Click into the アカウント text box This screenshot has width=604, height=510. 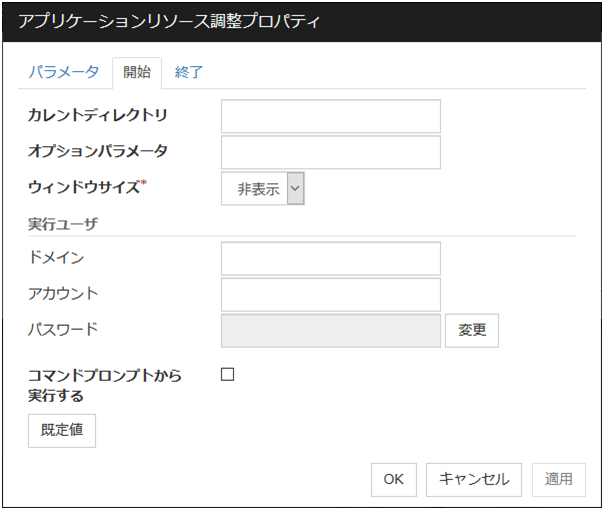click(330, 294)
